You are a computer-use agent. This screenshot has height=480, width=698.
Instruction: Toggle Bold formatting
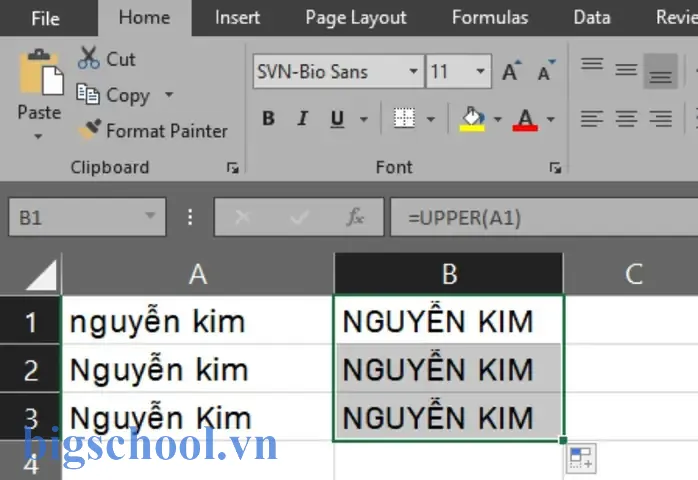point(268,118)
